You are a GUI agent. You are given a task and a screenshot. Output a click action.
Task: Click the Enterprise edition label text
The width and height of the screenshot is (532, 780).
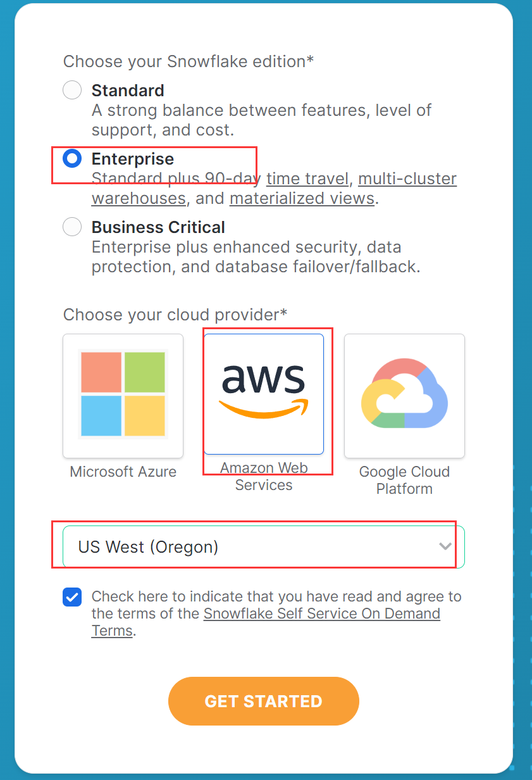[133, 158]
